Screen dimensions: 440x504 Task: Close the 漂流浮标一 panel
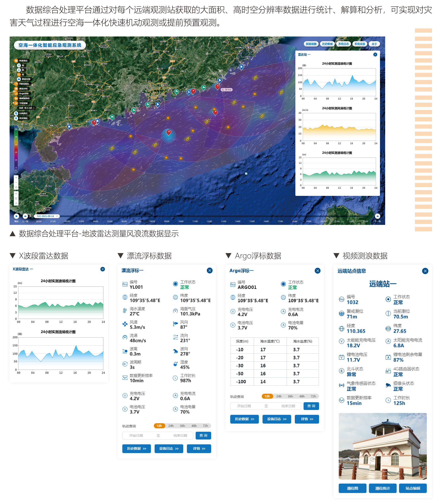tap(210, 270)
